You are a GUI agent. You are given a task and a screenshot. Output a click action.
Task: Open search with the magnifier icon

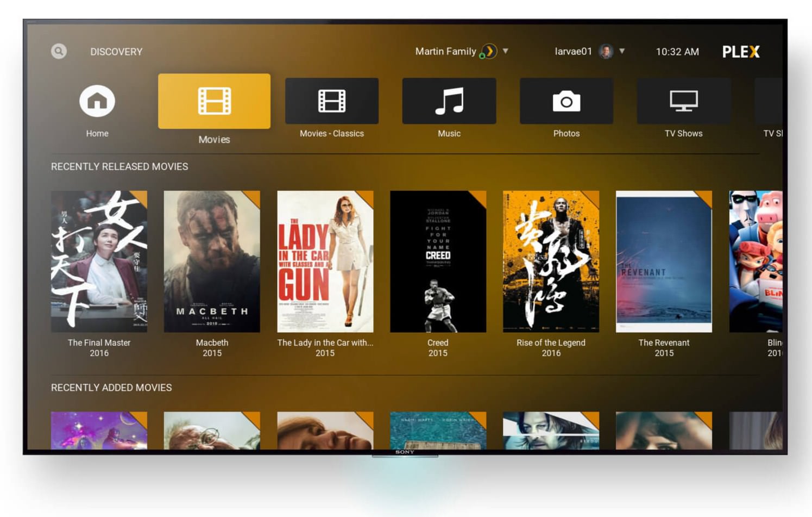tap(59, 51)
